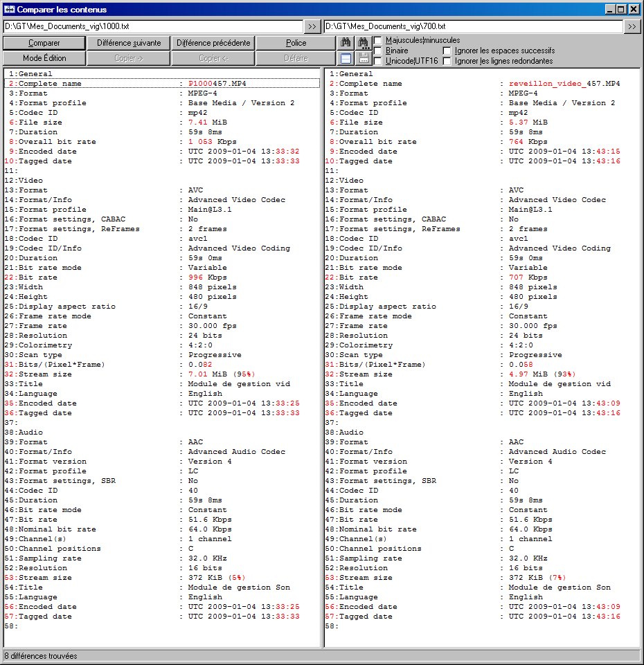644x665 pixels.
Task: Check Ignorer les espaces successifs
Action: tap(447, 51)
